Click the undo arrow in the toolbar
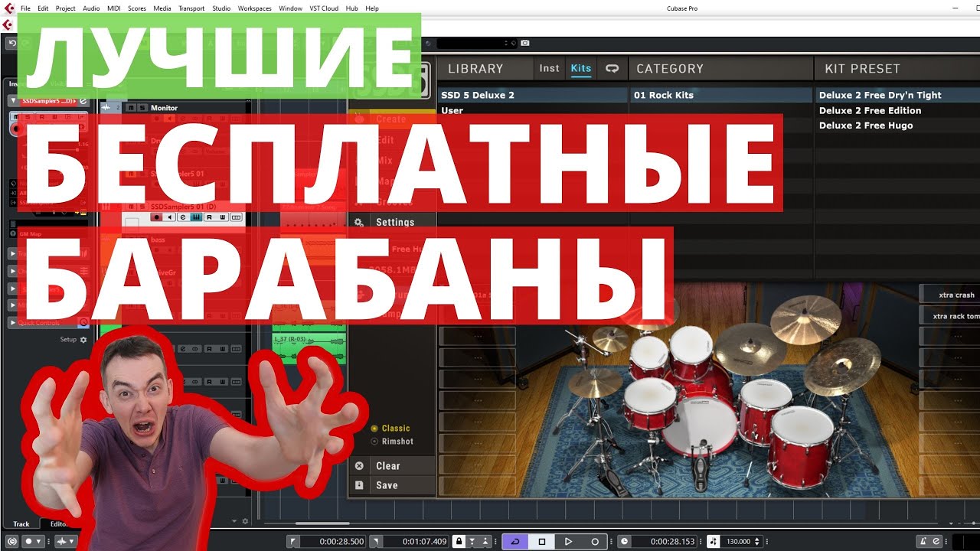980x551 pixels. click(x=12, y=44)
